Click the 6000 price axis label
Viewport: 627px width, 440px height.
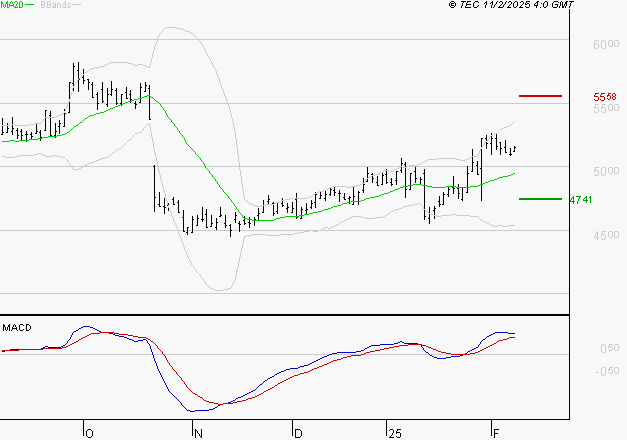click(606, 44)
